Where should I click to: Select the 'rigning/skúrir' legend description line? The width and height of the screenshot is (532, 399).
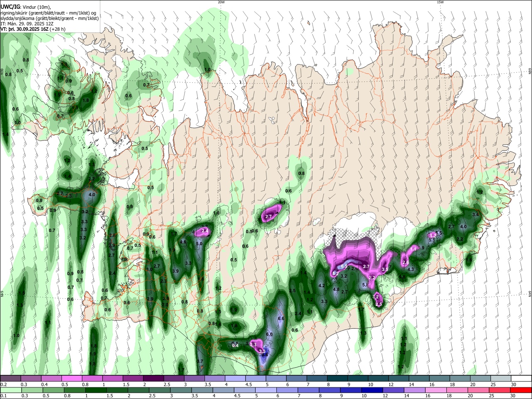[47, 12]
